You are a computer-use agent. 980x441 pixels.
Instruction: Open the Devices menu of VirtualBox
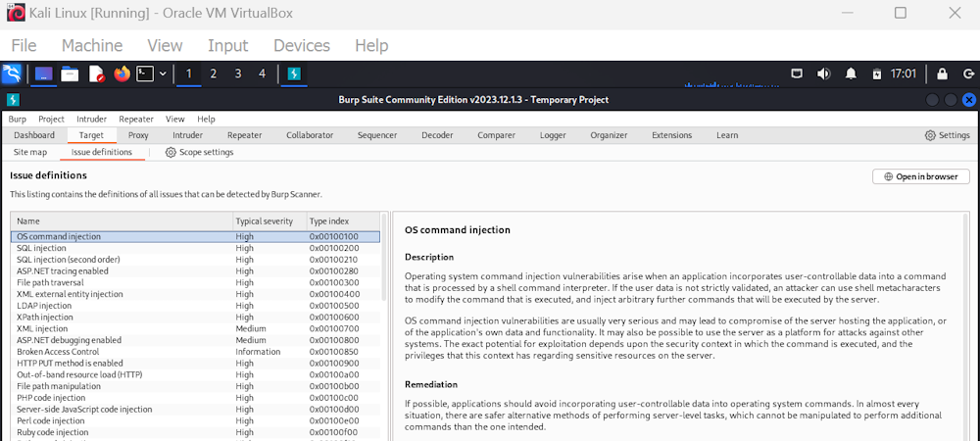pyautogui.click(x=302, y=46)
